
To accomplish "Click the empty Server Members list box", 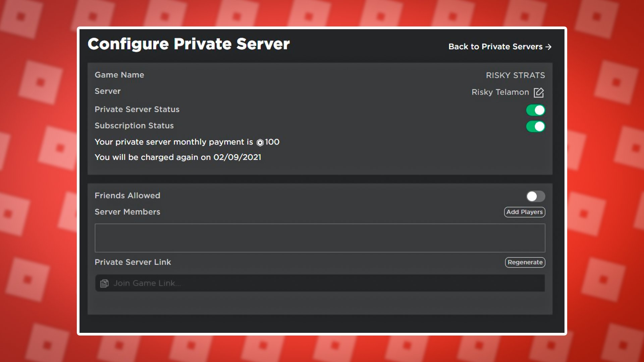I will coord(320,238).
